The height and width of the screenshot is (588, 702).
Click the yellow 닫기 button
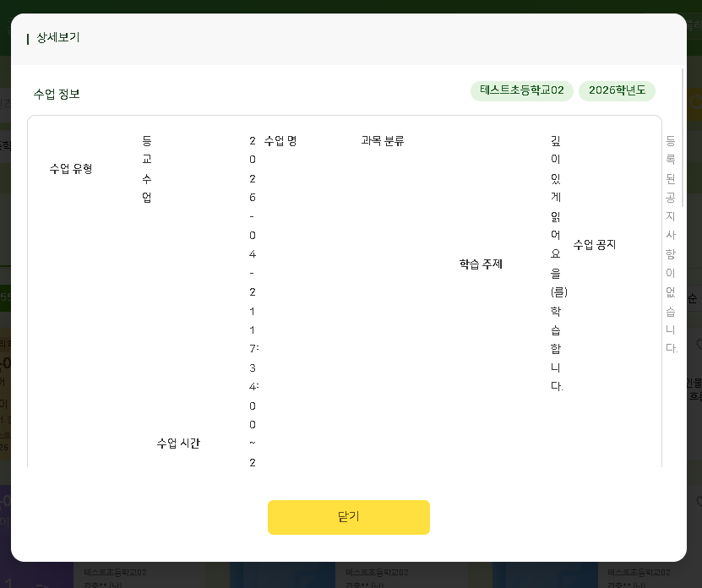tap(348, 517)
